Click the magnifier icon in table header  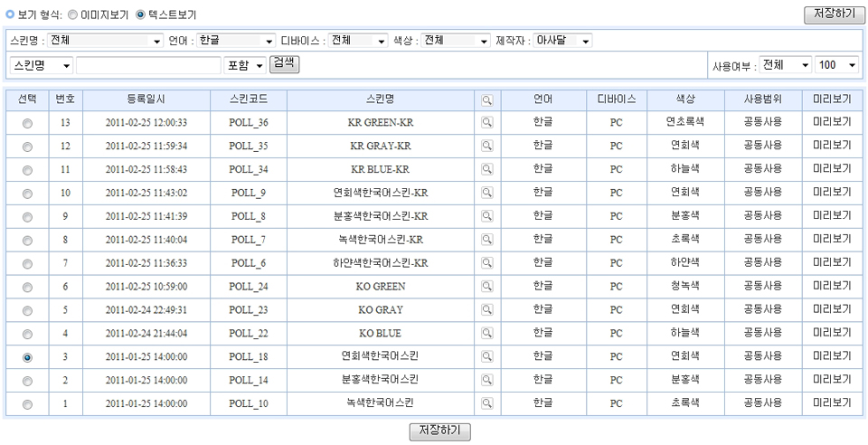point(486,99)
